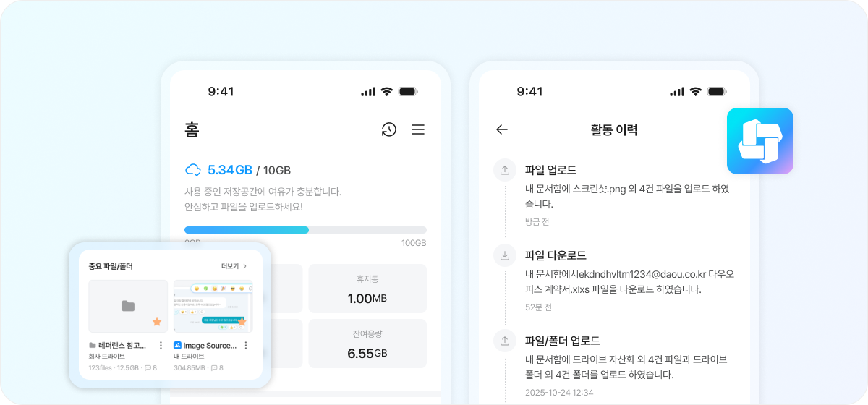Click the 파일/폴더 업로드 upload icon

[505, 341]
